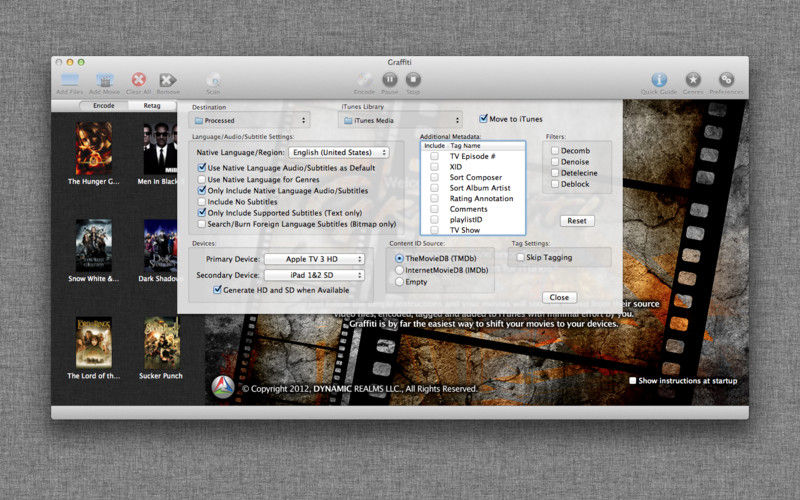Include the playlistID metadata tag
This screenshot has height=500, width=800.
click(x=434, y=219)
